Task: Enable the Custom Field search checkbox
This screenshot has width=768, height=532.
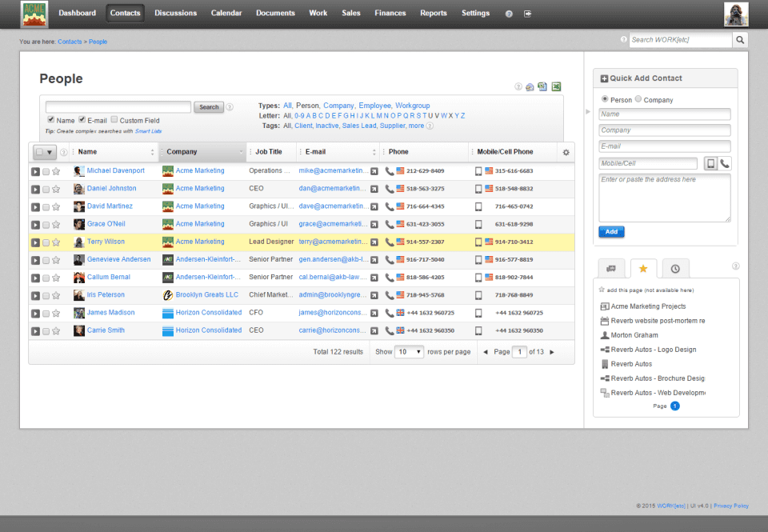Action: (x=114, y=120)
